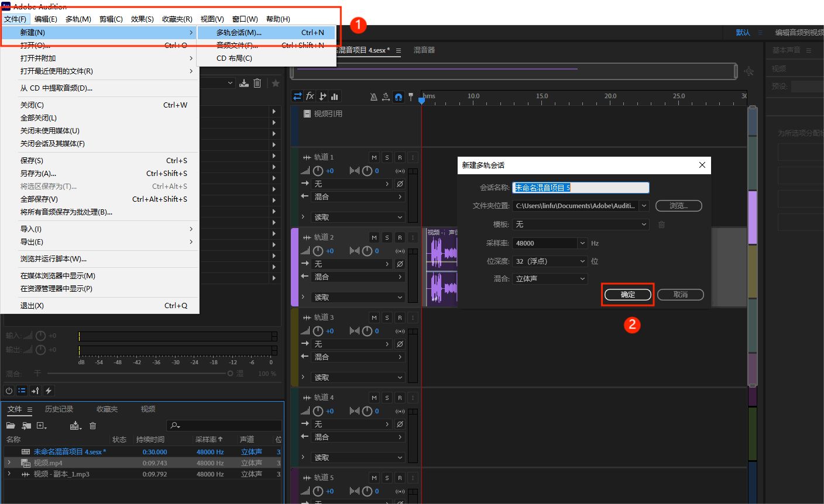Open the 编辑(E) menu
Image resolution: width=824 pixels, height=504 pixels.
[46, 19]
